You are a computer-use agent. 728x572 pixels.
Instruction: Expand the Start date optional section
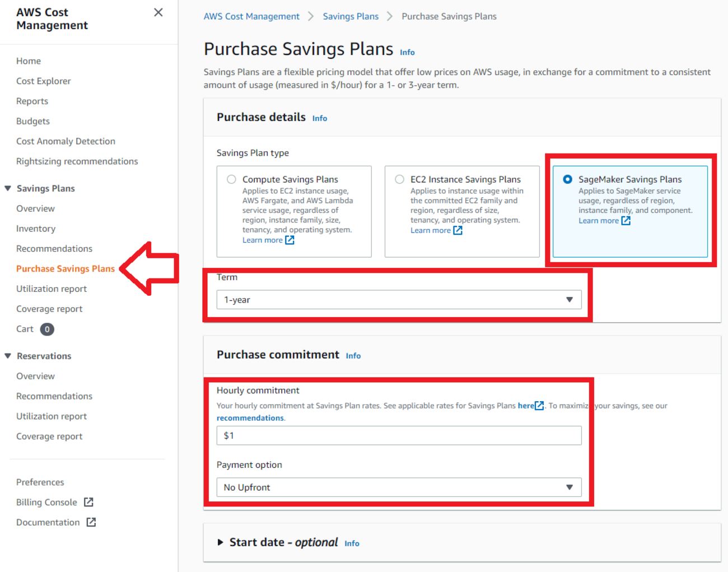pos(221,542)
